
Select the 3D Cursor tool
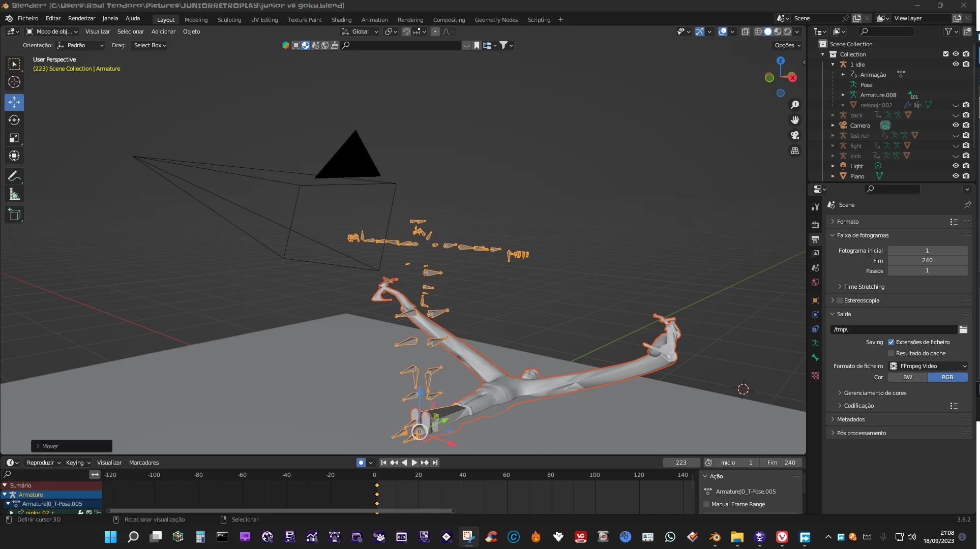pyautogui.click(x=14, y=82)
